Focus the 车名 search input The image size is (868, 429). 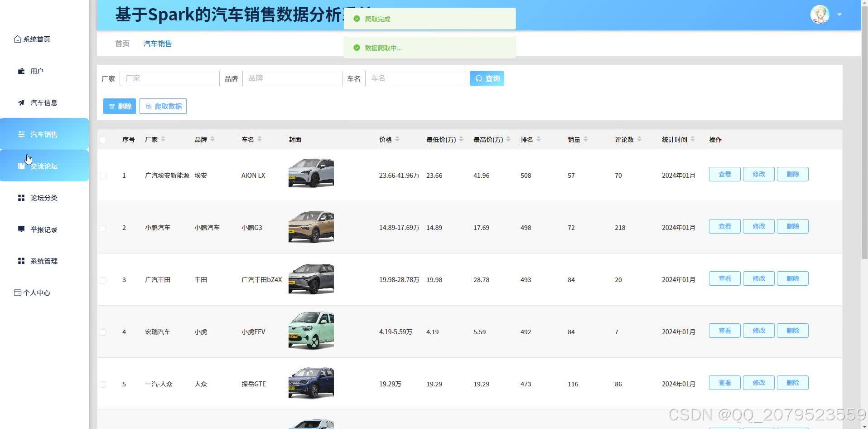pyautogui.click(x=415, y=78)
